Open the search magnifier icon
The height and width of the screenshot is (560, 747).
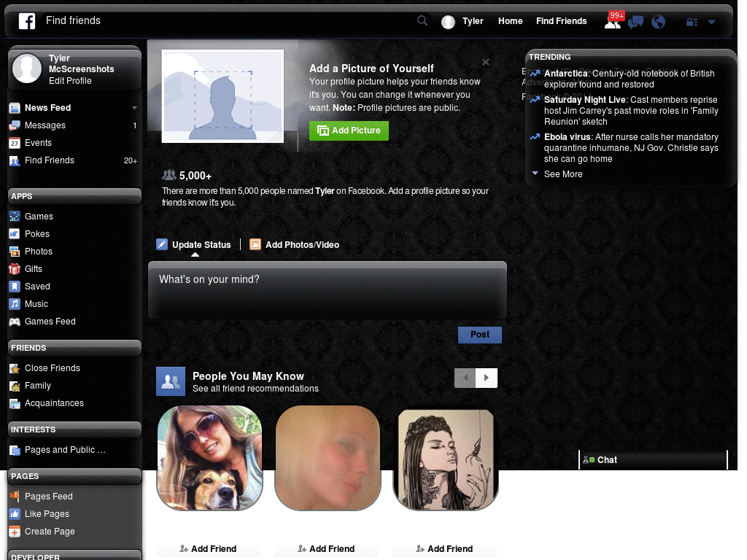422,20
